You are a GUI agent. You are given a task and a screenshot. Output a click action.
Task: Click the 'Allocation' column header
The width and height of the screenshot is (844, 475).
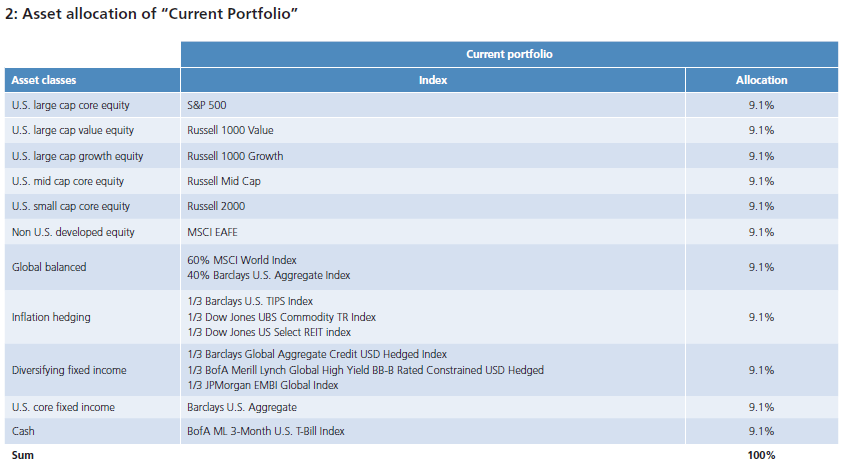[762, 80]
